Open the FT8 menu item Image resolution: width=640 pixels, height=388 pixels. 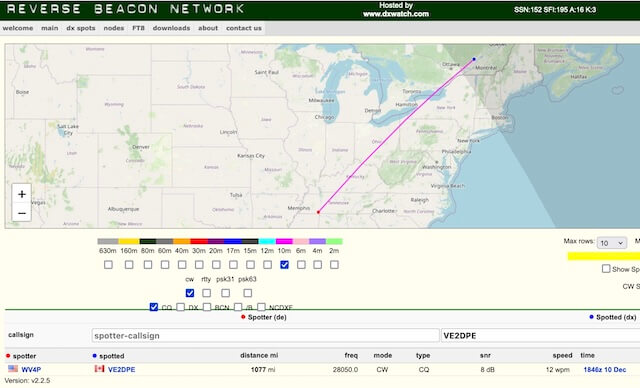point(138,28)
